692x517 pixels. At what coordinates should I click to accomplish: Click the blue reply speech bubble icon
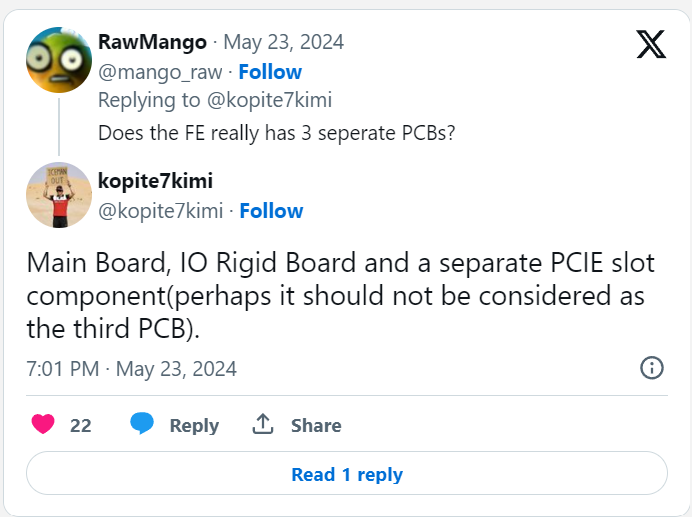pos(142,423)
